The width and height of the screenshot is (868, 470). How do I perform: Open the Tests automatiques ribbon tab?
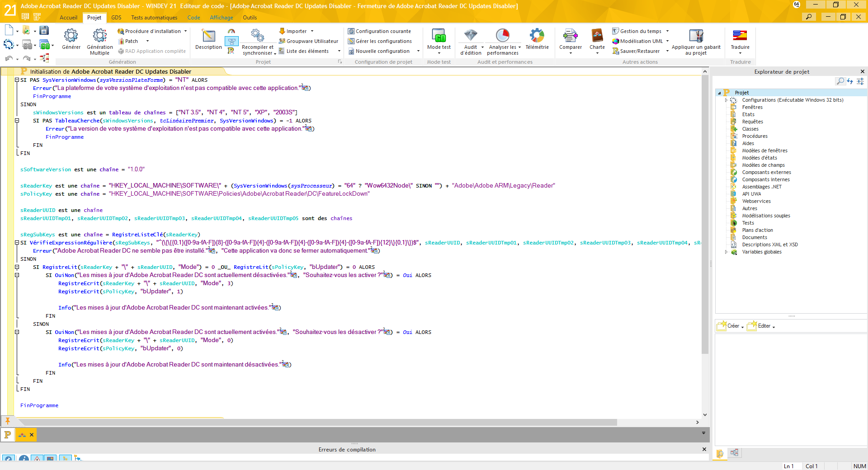click(x=154, y=18)
